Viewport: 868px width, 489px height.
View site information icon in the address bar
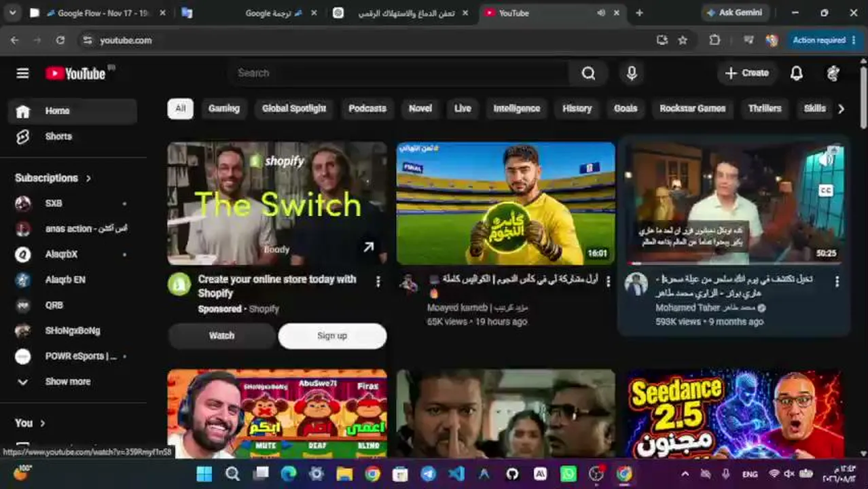coord(87,40)
